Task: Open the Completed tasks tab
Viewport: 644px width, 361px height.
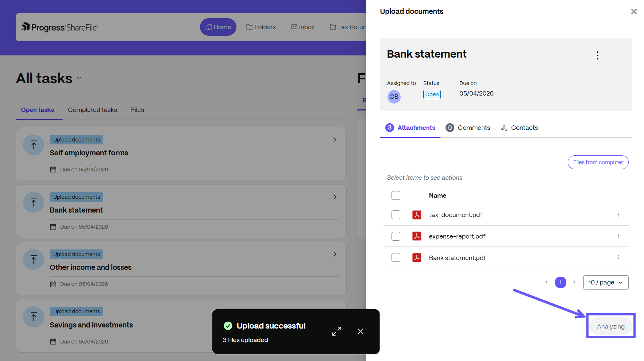Action: [92, 110]
